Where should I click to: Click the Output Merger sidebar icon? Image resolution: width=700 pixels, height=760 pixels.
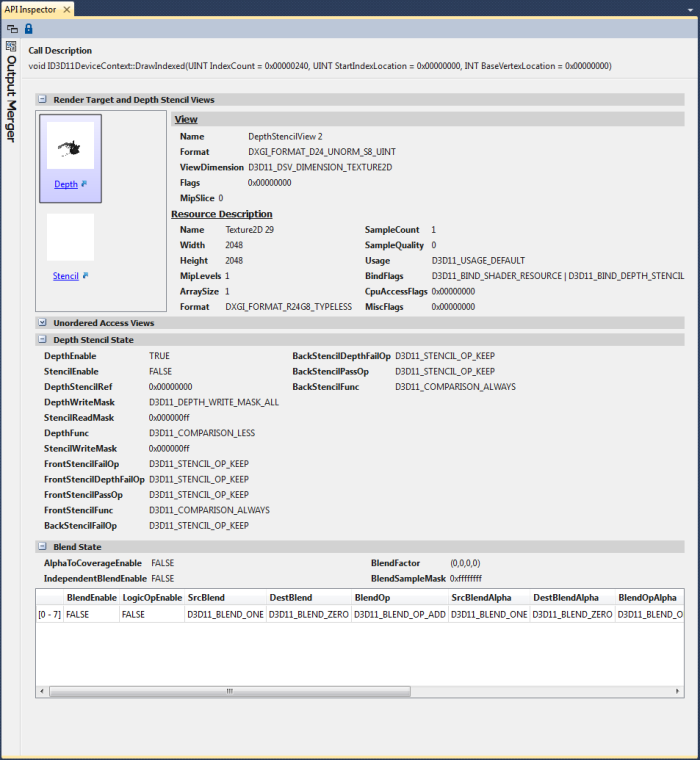pos(11,46)
